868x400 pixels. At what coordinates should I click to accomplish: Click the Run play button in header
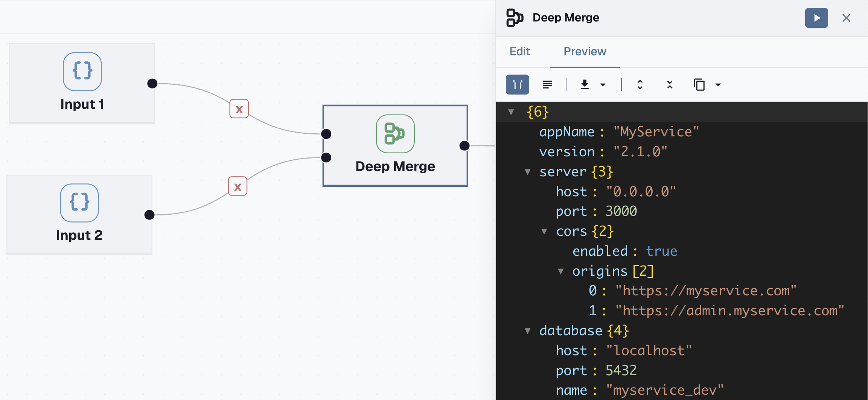click(x=816, y=18)
